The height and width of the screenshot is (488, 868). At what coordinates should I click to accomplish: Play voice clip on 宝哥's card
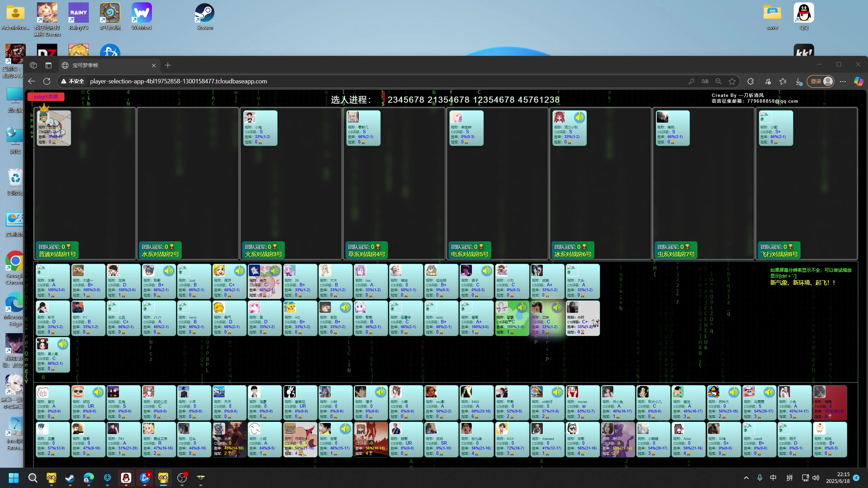click(345, 429)
